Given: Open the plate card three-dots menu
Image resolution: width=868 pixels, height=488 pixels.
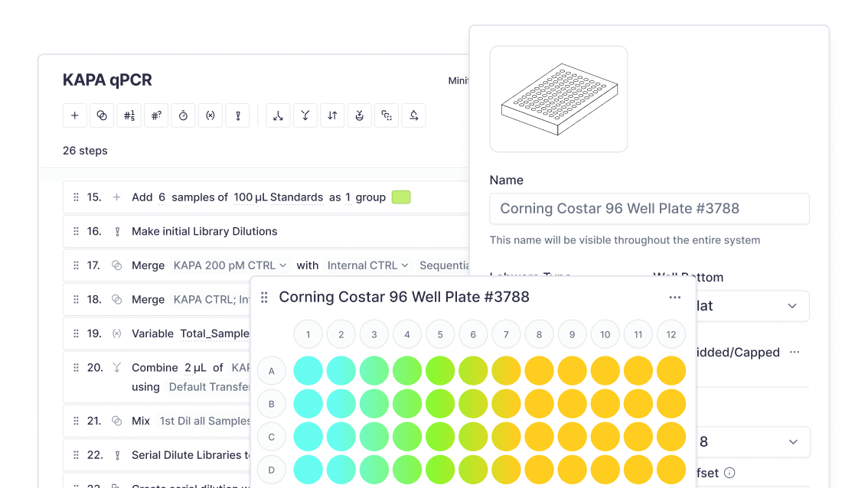Looking at the screenshot, I should click(x=675, y=297).
